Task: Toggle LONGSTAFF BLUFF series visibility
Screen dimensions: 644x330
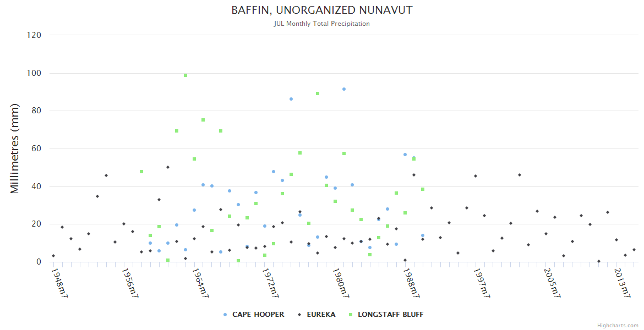Action: [390, 315]
